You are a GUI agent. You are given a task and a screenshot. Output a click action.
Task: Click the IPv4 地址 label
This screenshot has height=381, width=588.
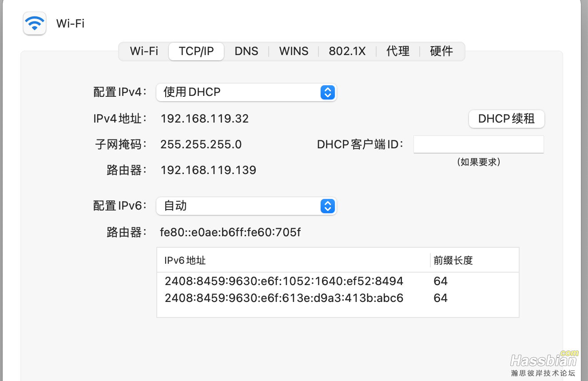120,119
